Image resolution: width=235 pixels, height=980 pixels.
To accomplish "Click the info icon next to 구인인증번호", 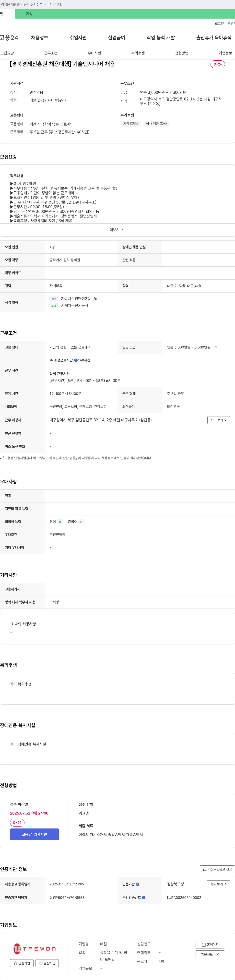I will pyautogui.click(x=144, y=897).
